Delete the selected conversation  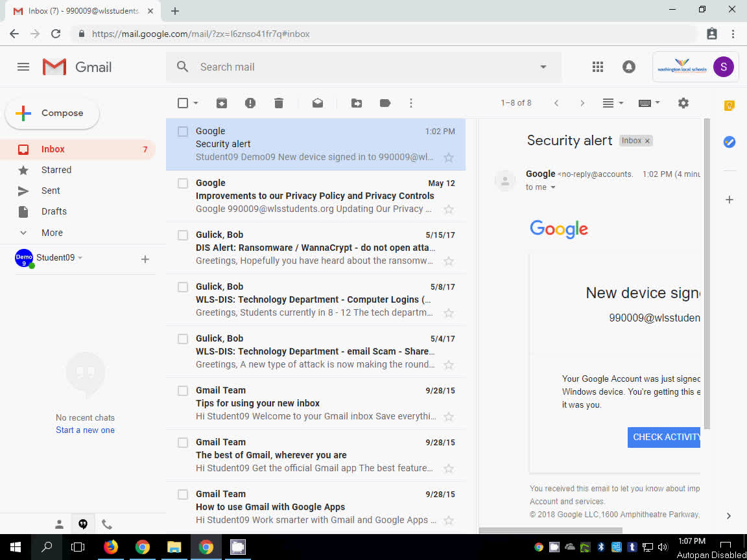pyautogui.click(x=279, y=102)
